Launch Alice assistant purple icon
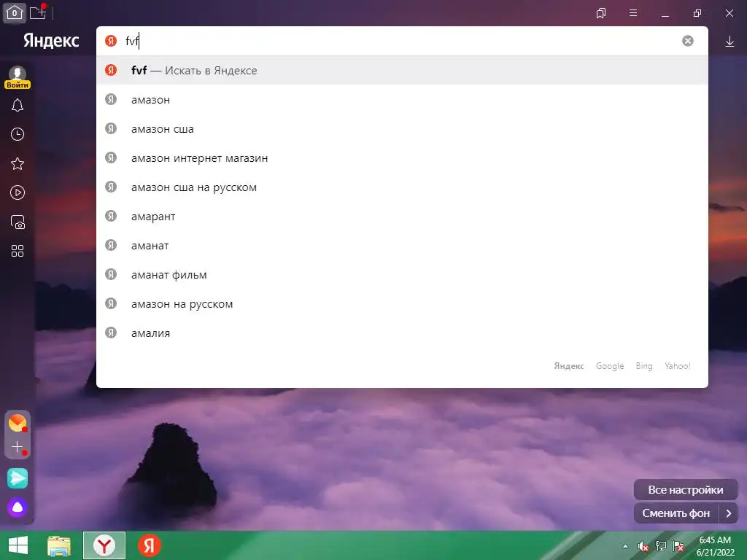Image resolution: width=747 pixels, height=560 pixels. (18, 507)
